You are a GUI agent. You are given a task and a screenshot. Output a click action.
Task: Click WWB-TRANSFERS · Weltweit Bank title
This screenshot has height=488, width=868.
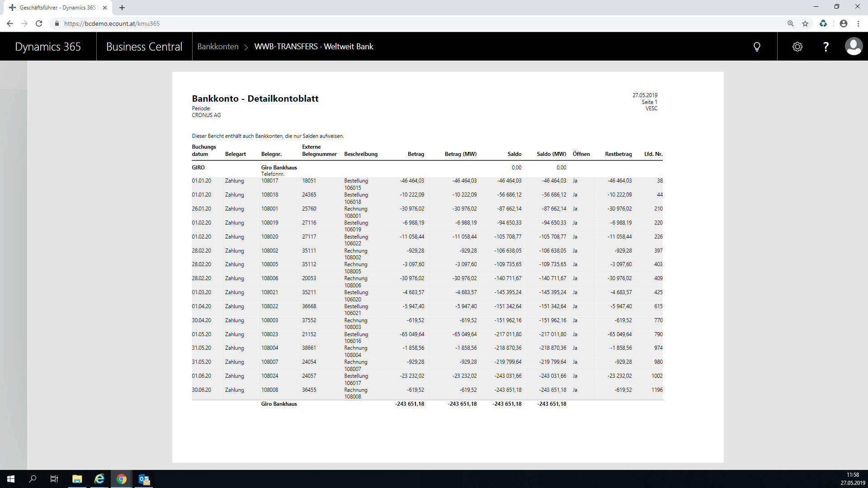314,47
